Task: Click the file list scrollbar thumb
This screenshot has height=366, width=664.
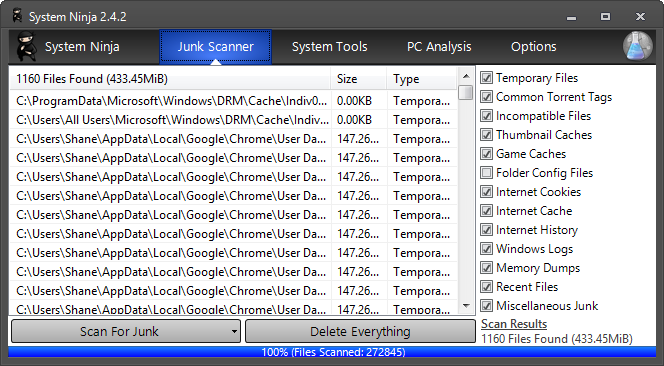Action: point(466,92)
